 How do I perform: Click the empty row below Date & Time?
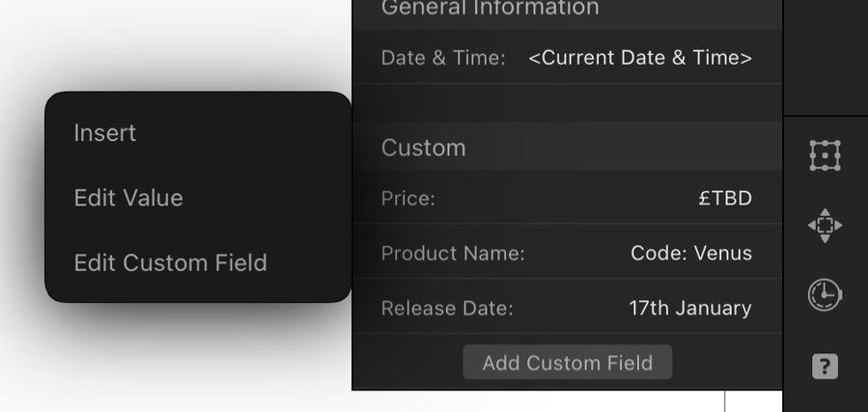pos(568,103)
